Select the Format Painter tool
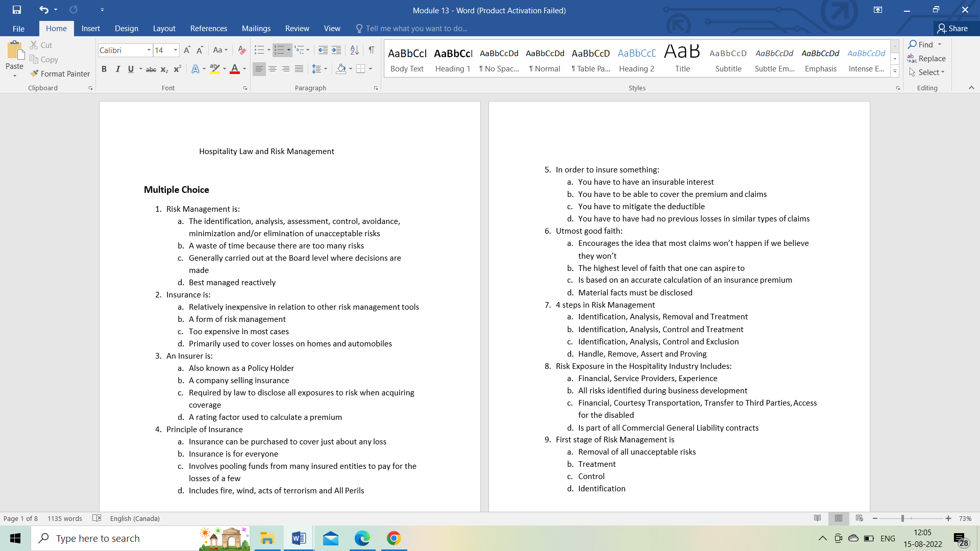980x551 pixels. [60, 73]
